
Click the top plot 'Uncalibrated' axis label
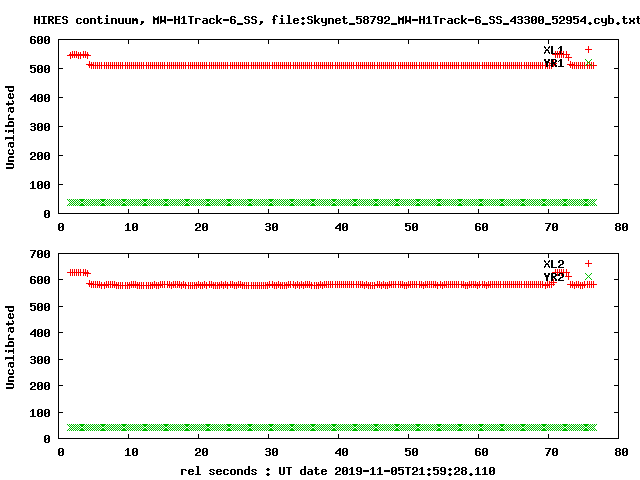point(10,127)
